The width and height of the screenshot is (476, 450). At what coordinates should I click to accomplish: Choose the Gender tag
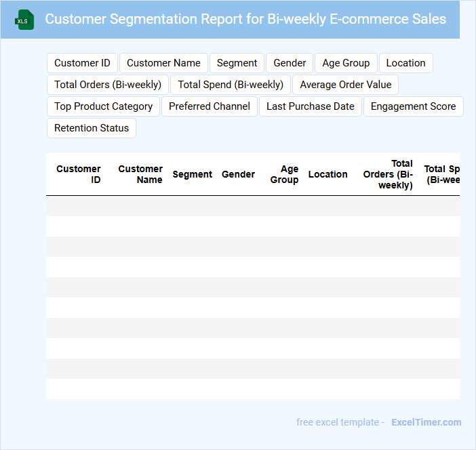pyautogui.click(x=290, y=63)
